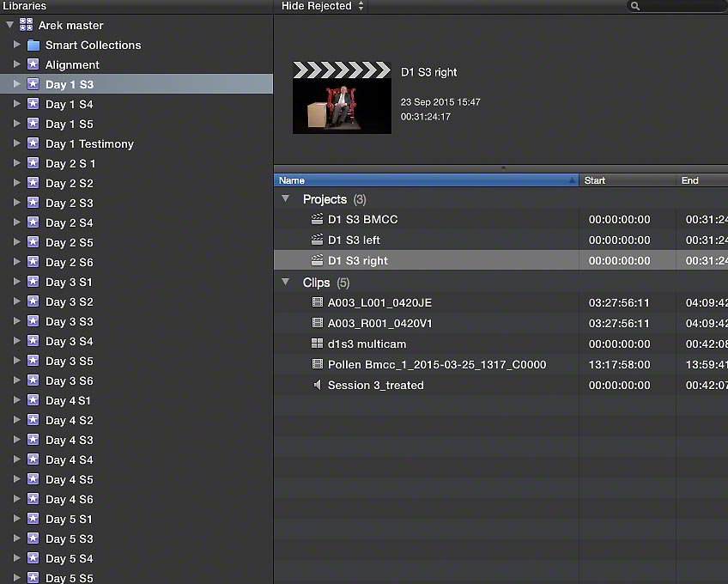Image resolution: width=728 pixels, height=584 pixels.
Task: Click the d1s3 multicam clip icon
Action: click(317, 344)
